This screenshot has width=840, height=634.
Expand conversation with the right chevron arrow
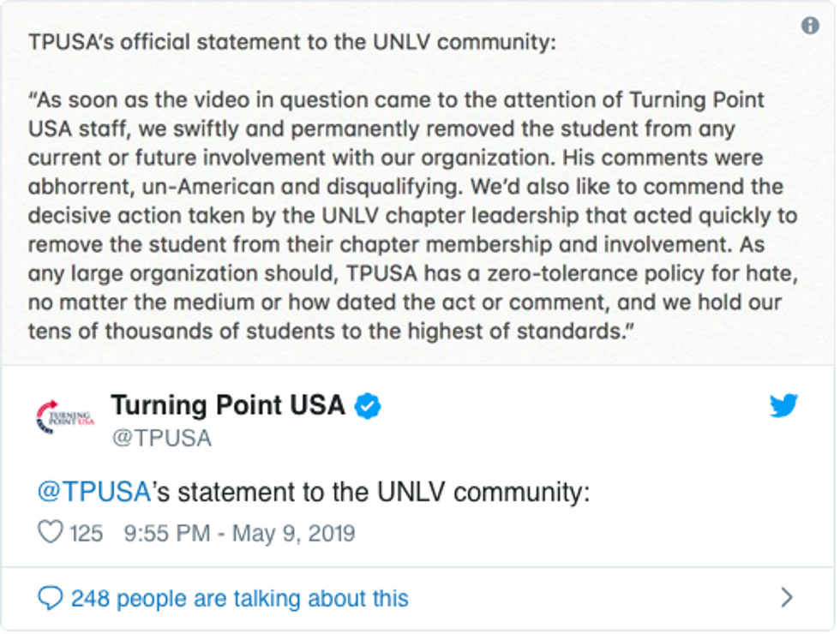pyautogui.click(x=787, y=598)
